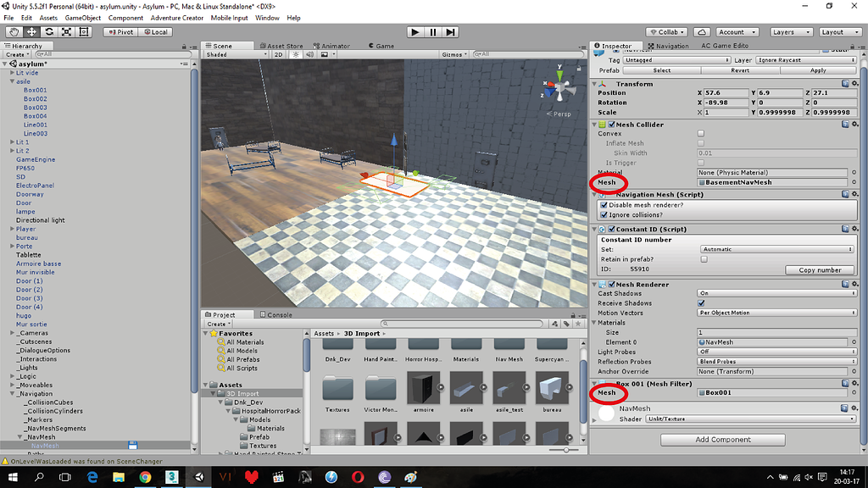This screenshot has height=488, width=868.
Task: Select the Hand tool in the toolbar
Action: coord(14,31)
